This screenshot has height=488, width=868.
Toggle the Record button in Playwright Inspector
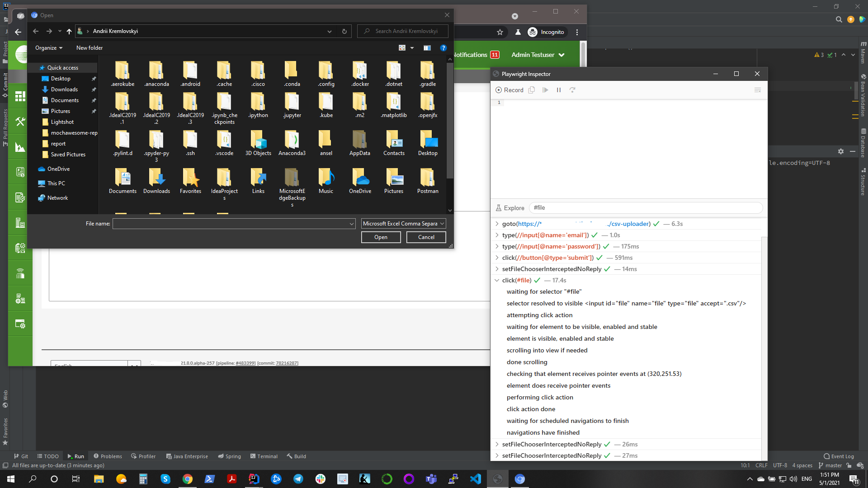[x=509, y=90]
